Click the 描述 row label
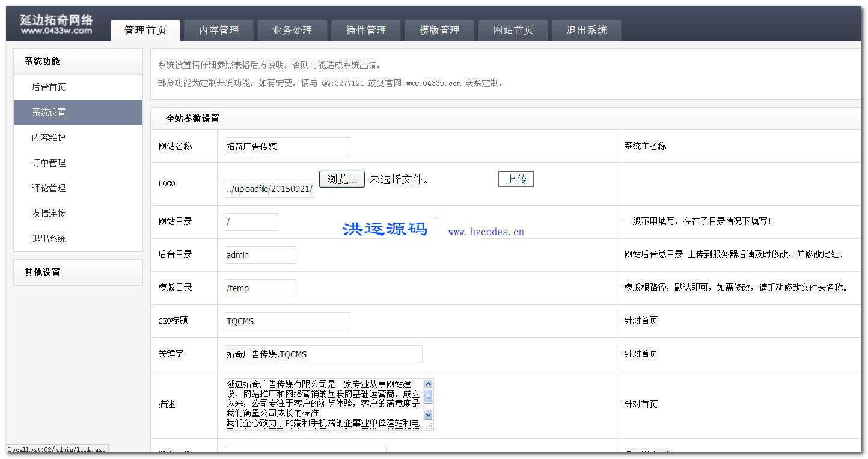Screen dimensions: 868x459 (167, 404)
